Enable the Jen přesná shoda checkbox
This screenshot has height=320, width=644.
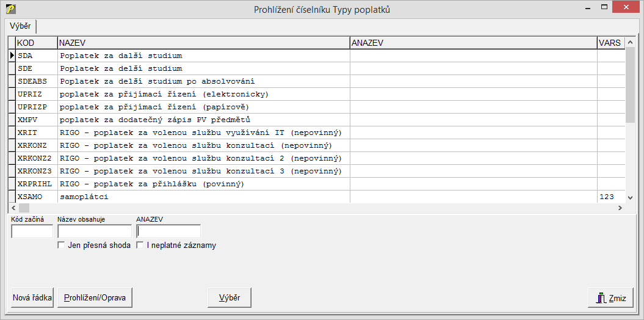click(61, 245)
